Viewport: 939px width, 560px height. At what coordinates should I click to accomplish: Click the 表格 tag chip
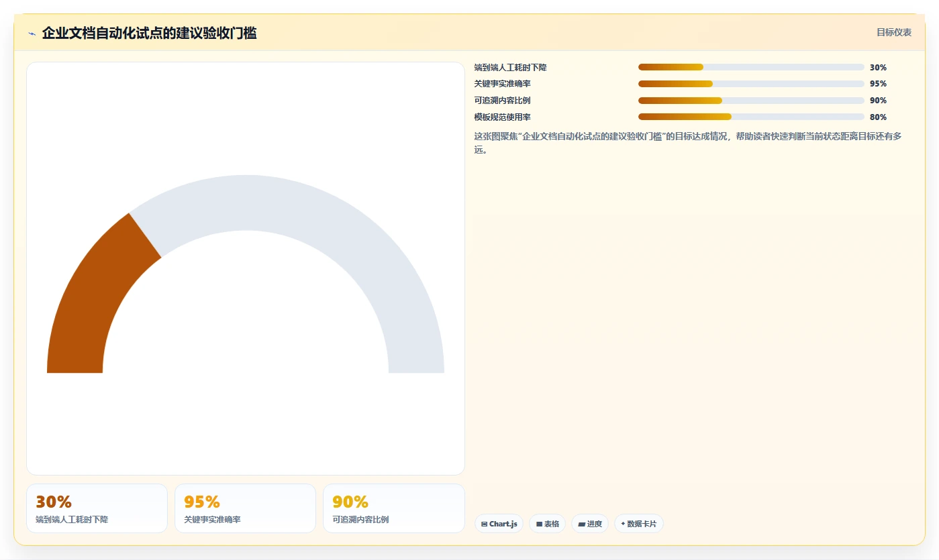[x=547, y=524]
